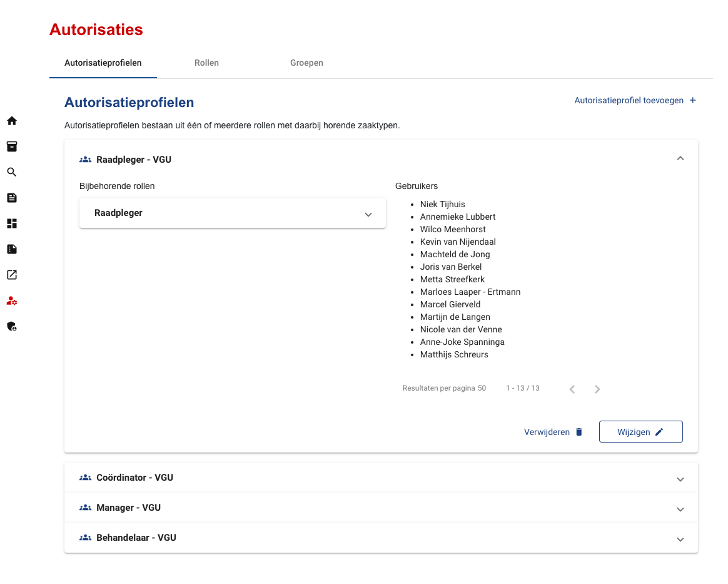Screen dimensions: 728x584
Task: Open the archive box sidebar icon
Action: 12,146
